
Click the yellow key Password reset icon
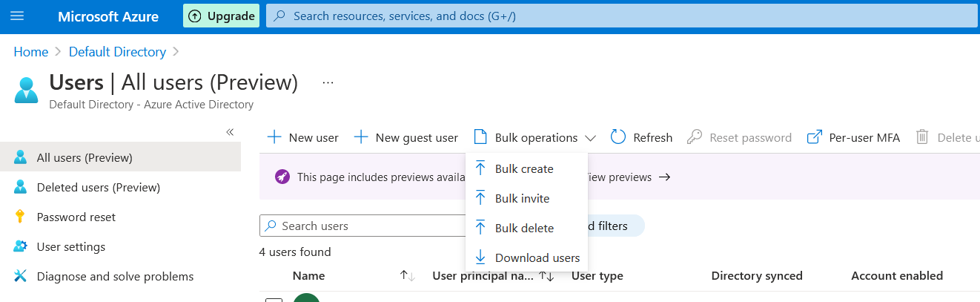click(x=21, y=217)
